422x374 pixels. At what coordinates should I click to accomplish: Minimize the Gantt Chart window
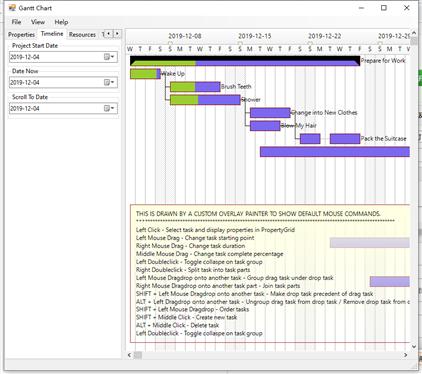point(361,8)
